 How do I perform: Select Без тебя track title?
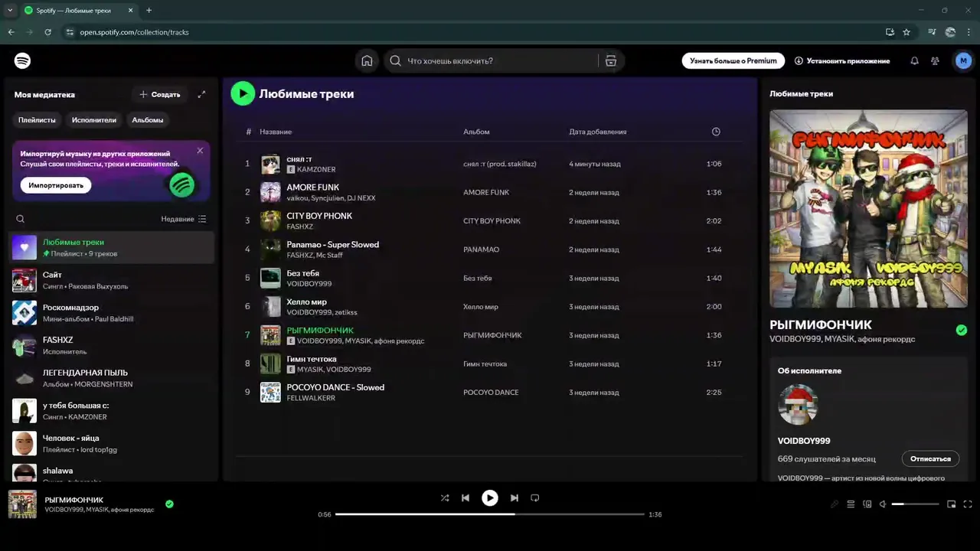[302, 273]
